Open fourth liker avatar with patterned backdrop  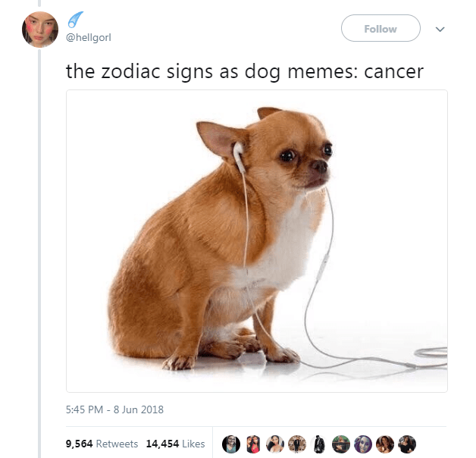[x=297, y=444]
